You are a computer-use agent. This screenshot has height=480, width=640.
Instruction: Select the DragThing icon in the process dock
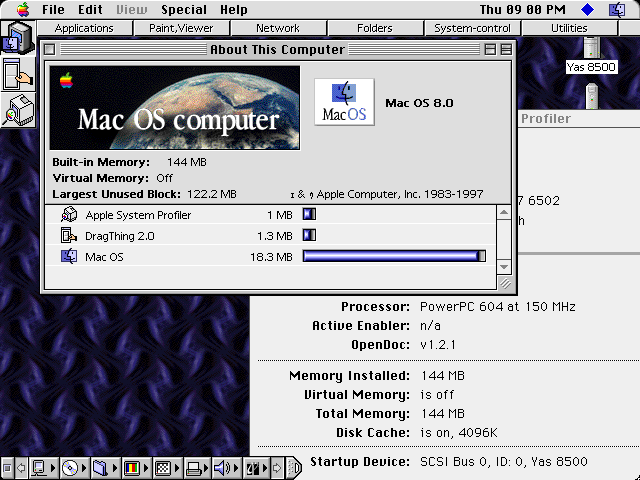17,74
